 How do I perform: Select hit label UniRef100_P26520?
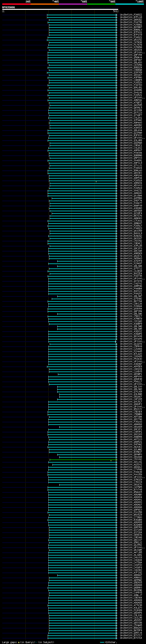(131, 82)
